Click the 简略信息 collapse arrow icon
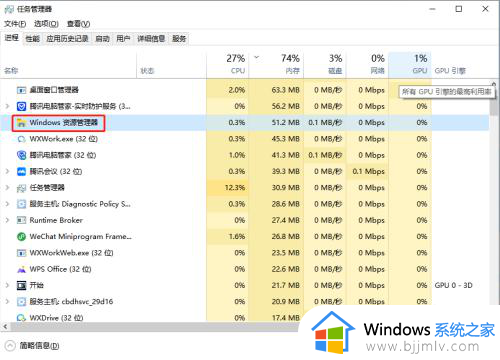 click(10, 346)
